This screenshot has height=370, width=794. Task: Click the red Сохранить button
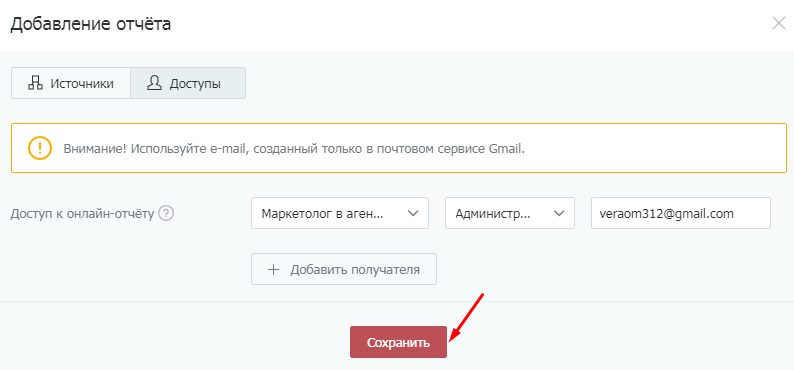click(399, 342)
